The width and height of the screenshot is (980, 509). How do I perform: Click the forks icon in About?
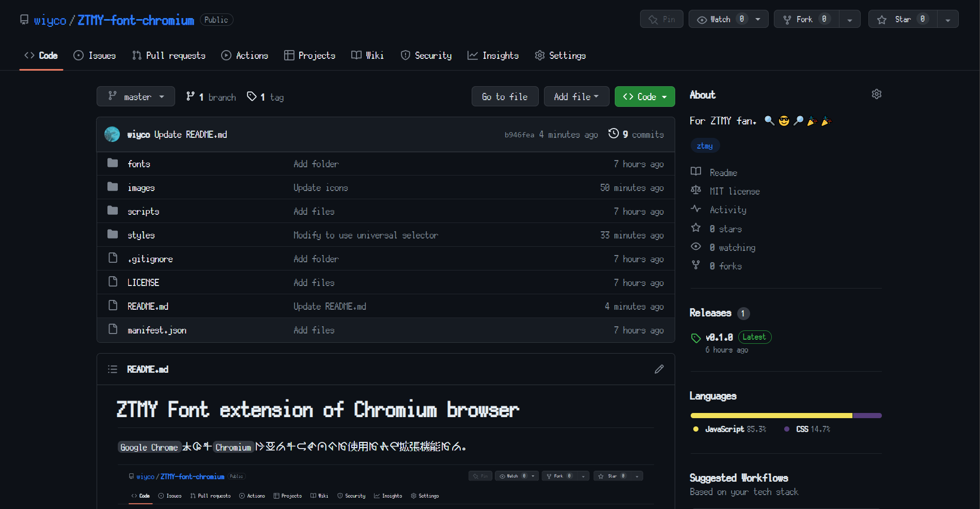point(696,265)
